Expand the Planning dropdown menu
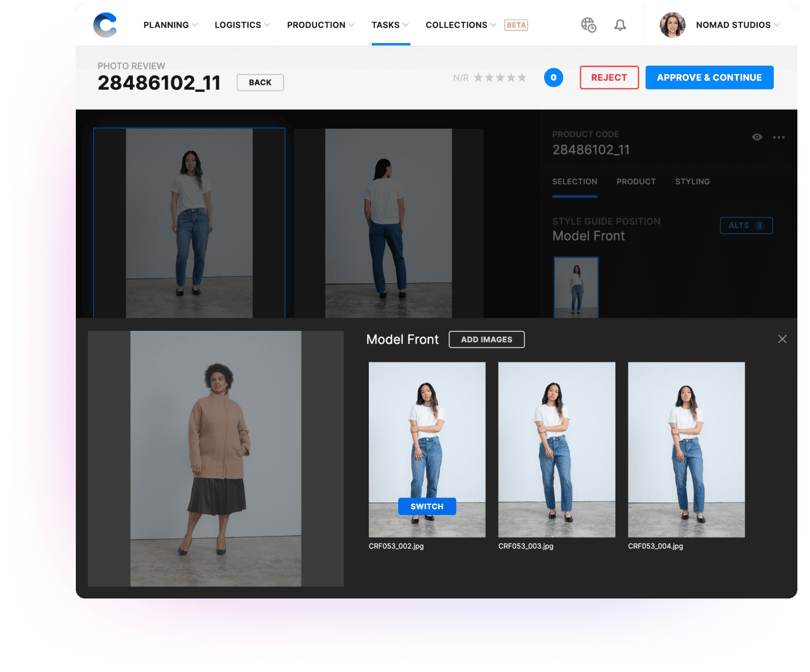 click(x=170, y=25)
